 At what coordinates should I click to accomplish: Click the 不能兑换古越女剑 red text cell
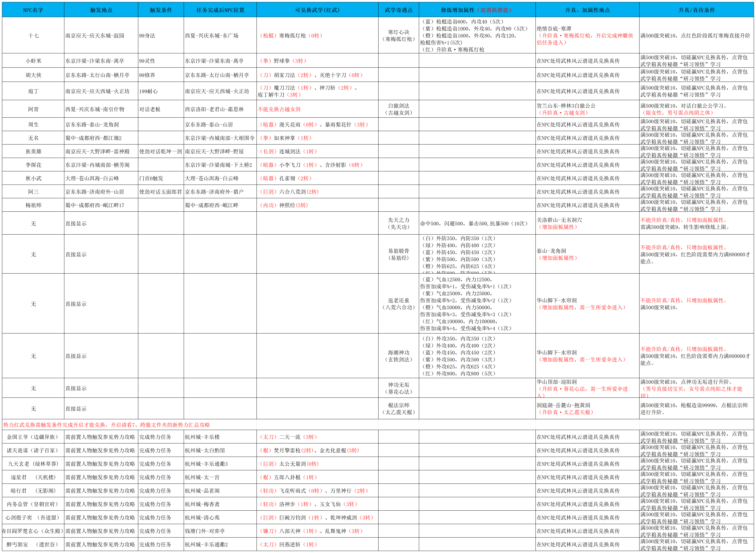pyautogui.click(x=279, y=109)
